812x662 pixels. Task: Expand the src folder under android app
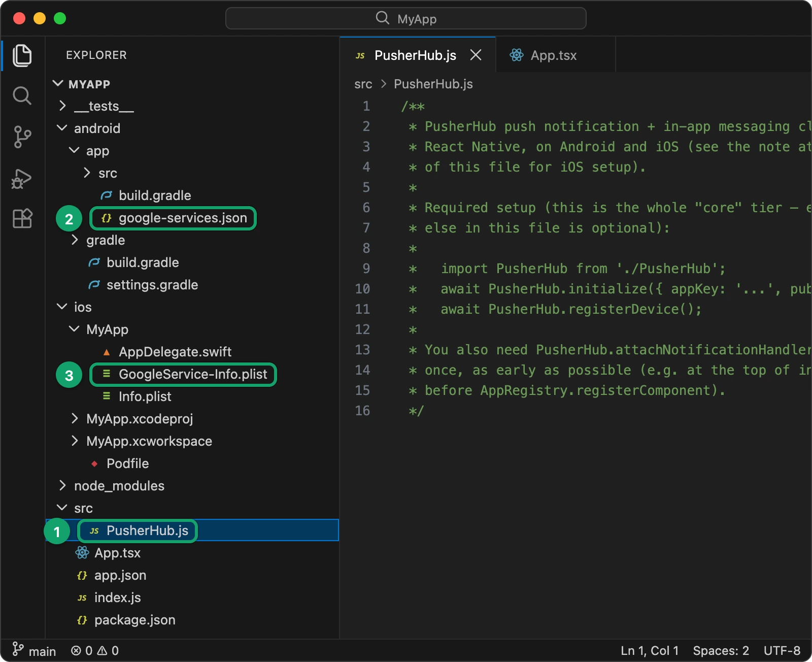click(86, 173)
